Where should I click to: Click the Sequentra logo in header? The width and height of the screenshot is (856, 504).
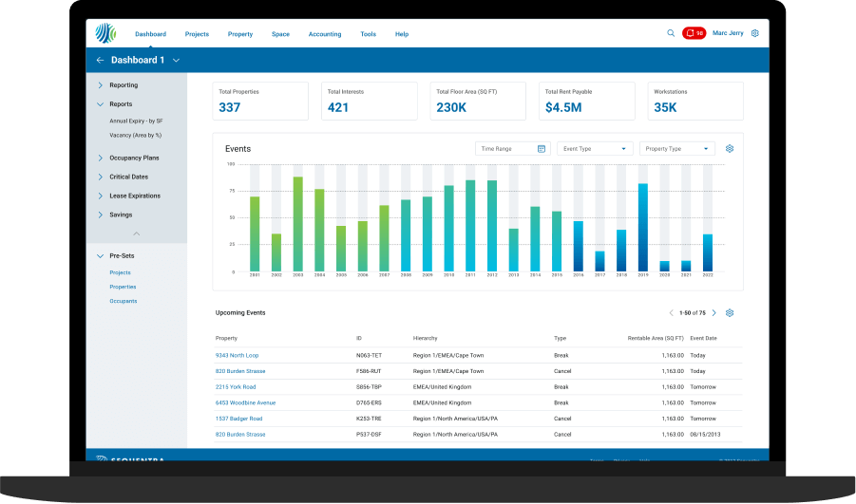point(105,33)
